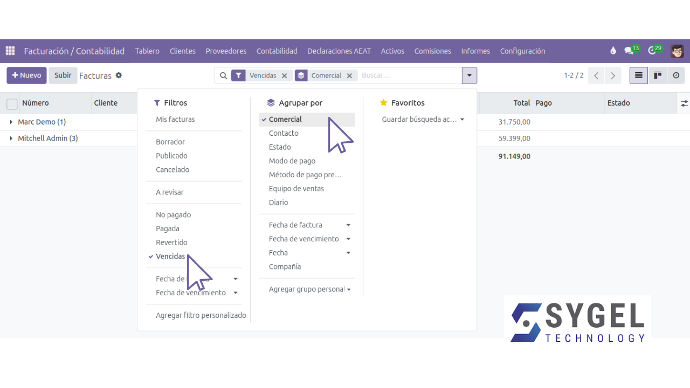Switch to kanban view icon

pos(657,75)
